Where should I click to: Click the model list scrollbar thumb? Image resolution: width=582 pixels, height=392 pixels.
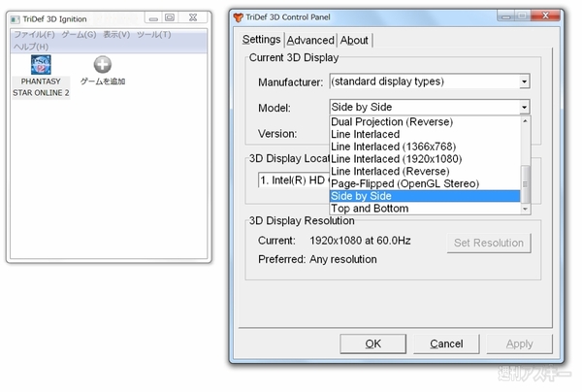tap(525, 184)
